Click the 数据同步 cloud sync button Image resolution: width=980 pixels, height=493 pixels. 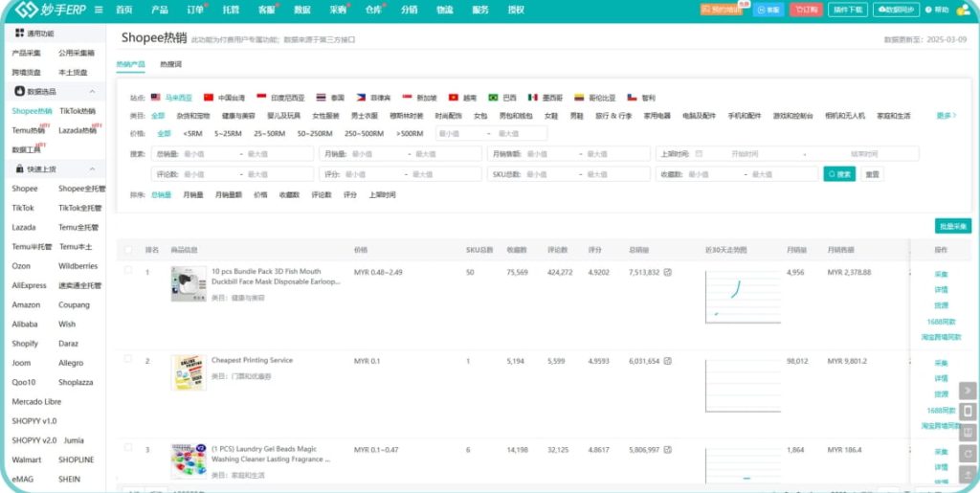coord(896,10)
